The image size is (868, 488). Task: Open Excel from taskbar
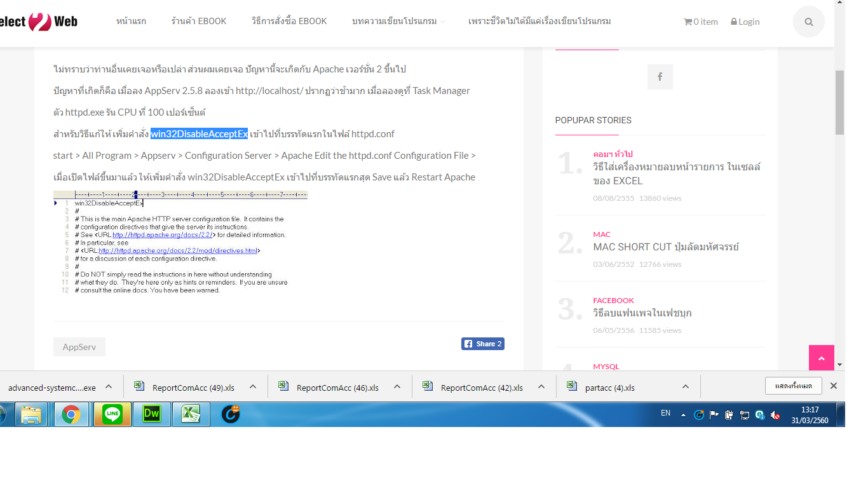(x=191, y=415)
